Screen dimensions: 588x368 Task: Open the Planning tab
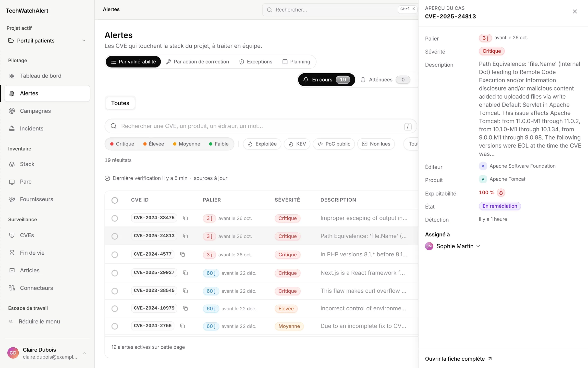(296, 62)
